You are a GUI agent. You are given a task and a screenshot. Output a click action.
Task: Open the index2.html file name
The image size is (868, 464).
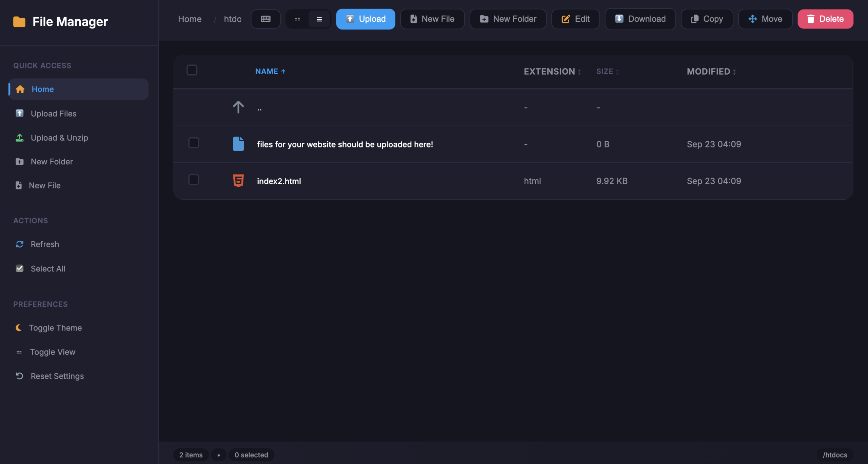(279, 181)
